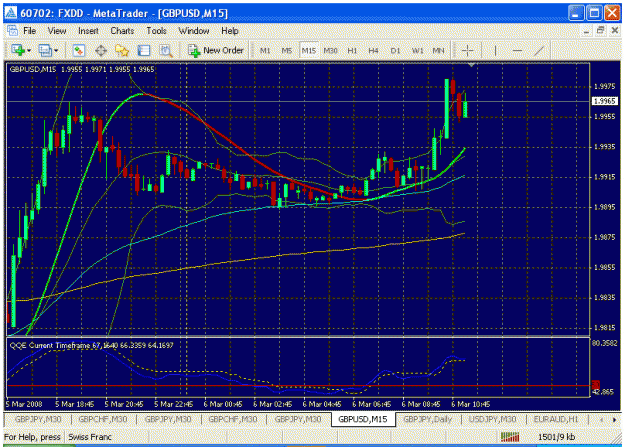Viewport: 625px width, 447px height.
Task: Toggle the Navigator star-folder icon
Action: tap(122, 51)
